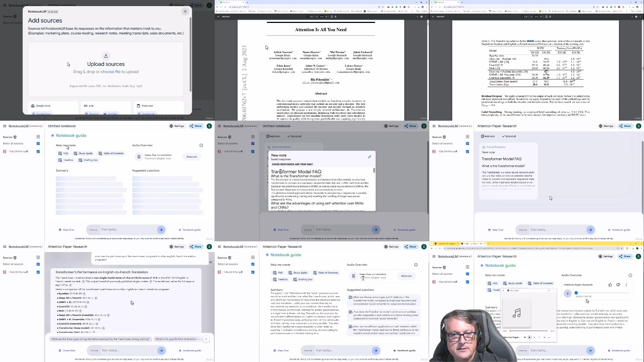Send the message with arrow in chat answer panel
644x362 pixels.
161,351
